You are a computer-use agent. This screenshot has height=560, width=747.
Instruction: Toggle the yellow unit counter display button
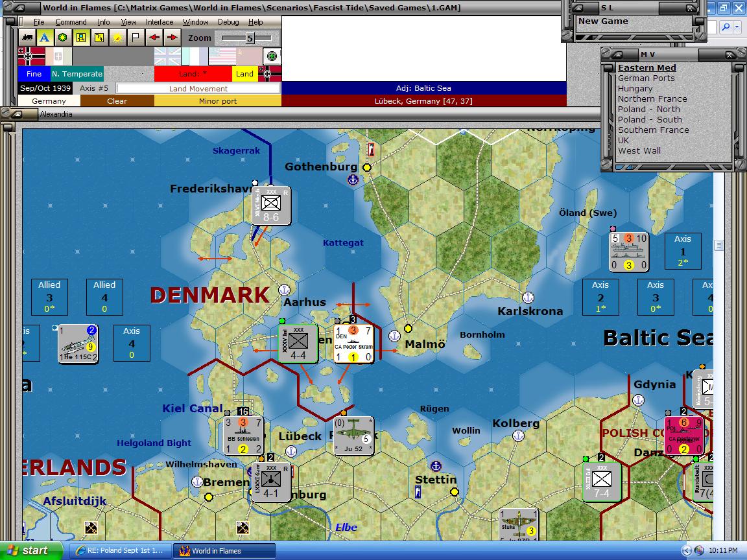81,38
